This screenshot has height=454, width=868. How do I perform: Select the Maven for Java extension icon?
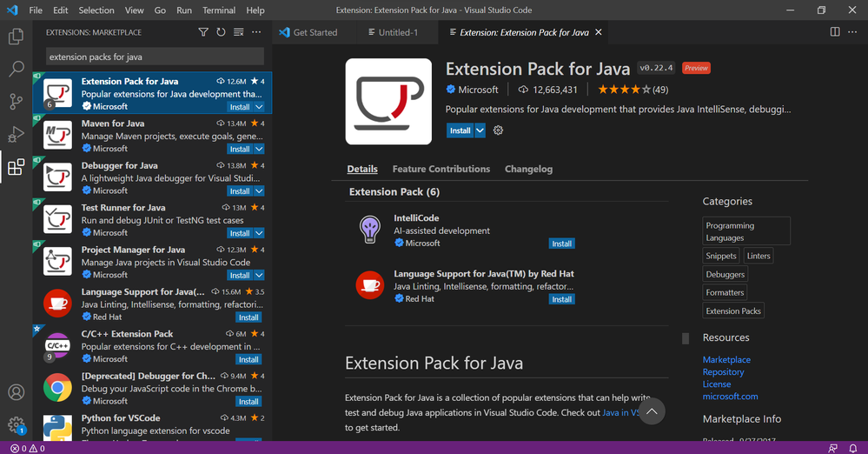[x=57, y=136]
